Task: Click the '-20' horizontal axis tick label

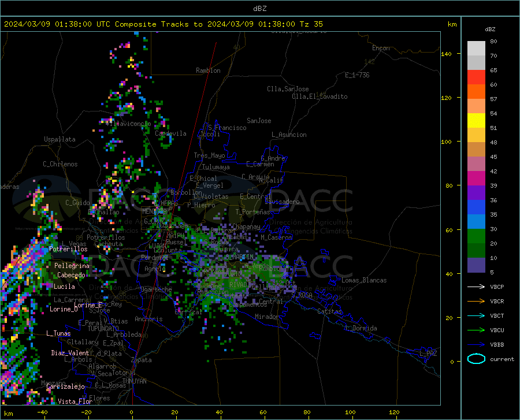Action: (x=86, y=412)
